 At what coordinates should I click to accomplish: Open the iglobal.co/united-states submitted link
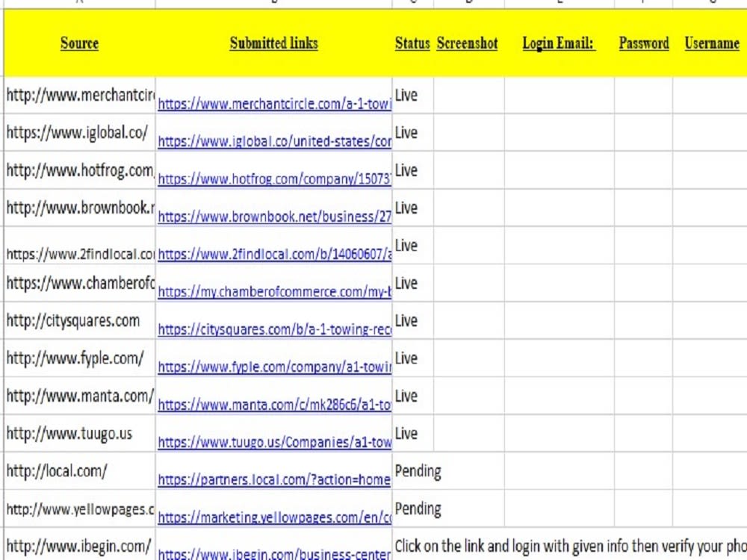(x=274, y=141)
